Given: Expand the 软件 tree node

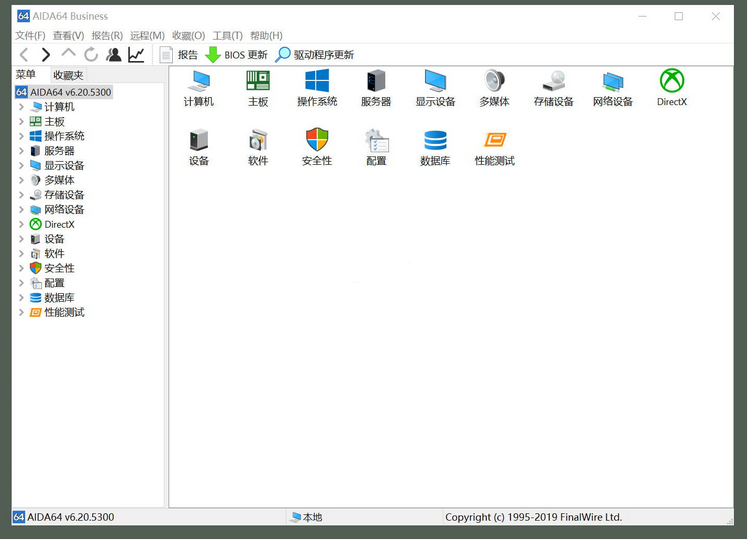Looking at the screenshot, I should [21, 254].
